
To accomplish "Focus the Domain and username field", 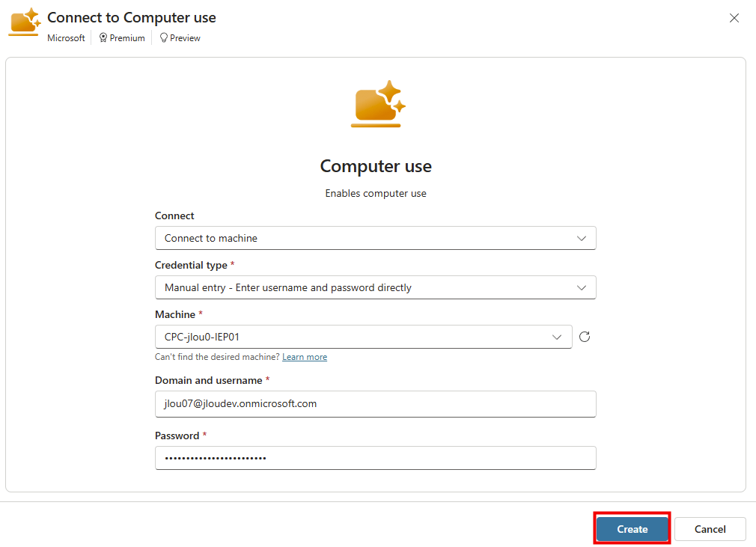I will coord(375,403).
